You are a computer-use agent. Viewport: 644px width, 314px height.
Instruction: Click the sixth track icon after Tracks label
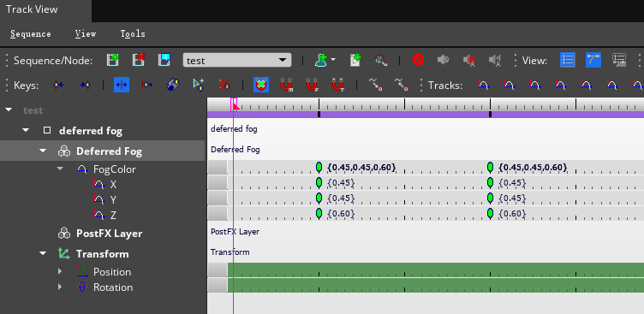612,85
